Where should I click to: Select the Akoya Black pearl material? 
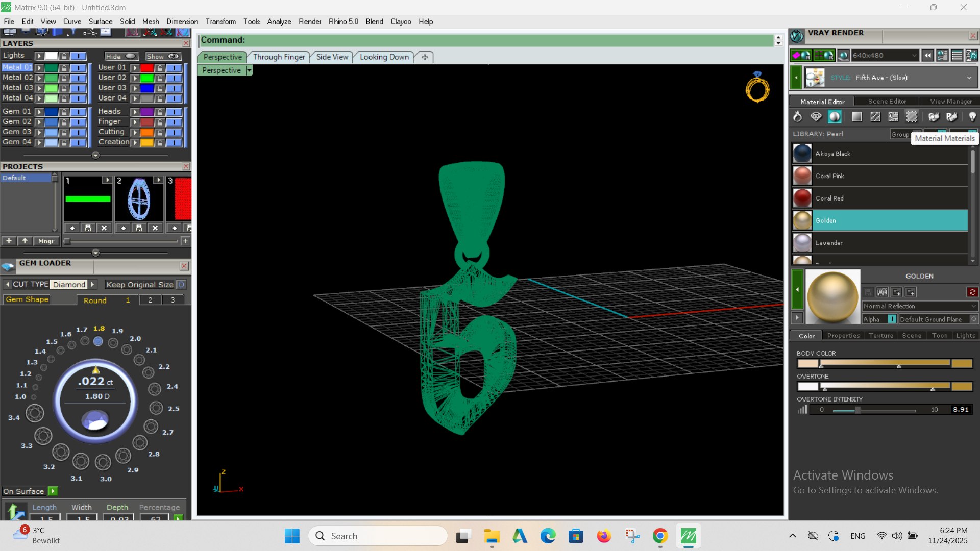click(x=880, y=153)
